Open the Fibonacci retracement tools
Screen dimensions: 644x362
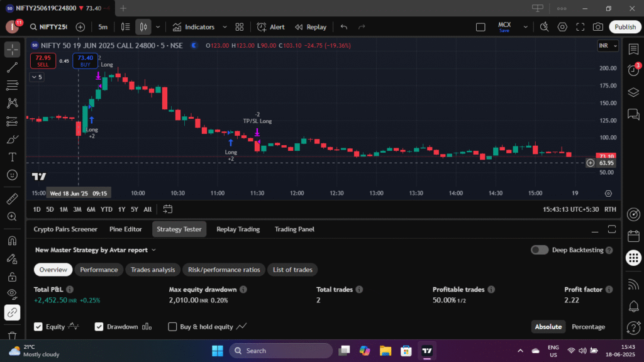click(13, 85)
